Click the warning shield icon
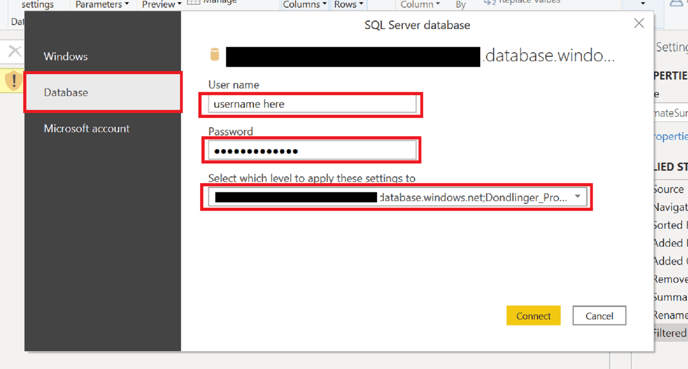This screenshot has height=369, width=688. (x=14, y=81)
